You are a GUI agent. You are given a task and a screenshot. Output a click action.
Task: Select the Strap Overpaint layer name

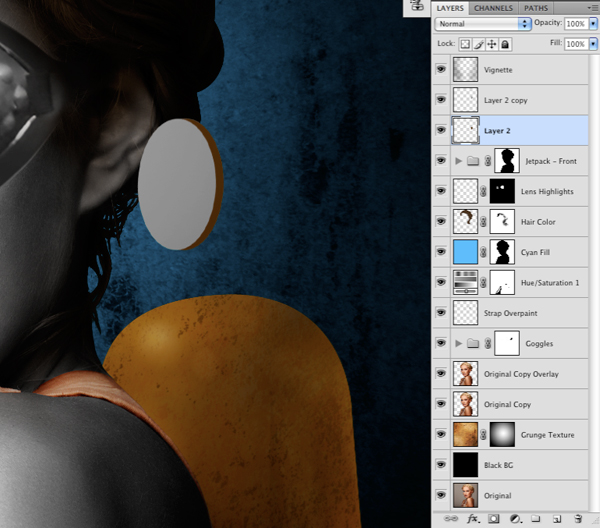tap(510, 313)
